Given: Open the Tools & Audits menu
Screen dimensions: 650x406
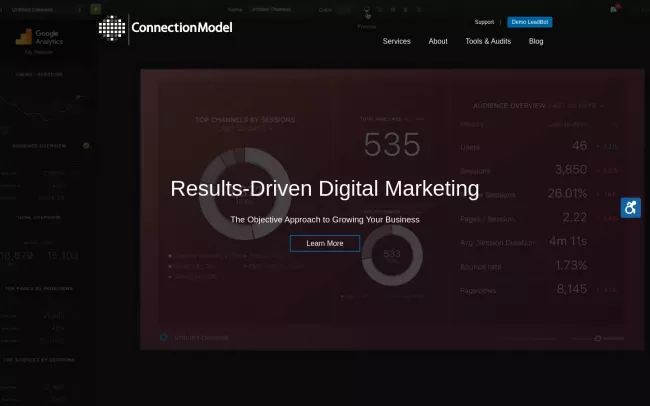Looking at the screenshot, I should (488, 41).
